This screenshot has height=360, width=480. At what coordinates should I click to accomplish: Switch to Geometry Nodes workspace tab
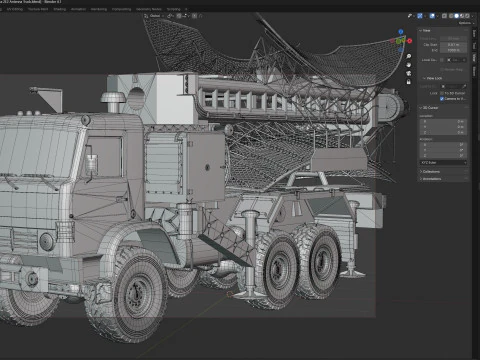point(149,9)
